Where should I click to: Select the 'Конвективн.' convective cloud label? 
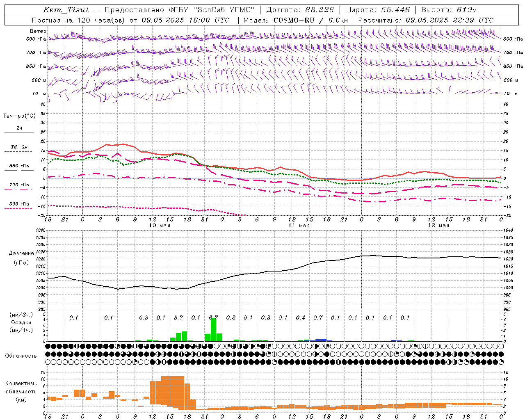21,383
